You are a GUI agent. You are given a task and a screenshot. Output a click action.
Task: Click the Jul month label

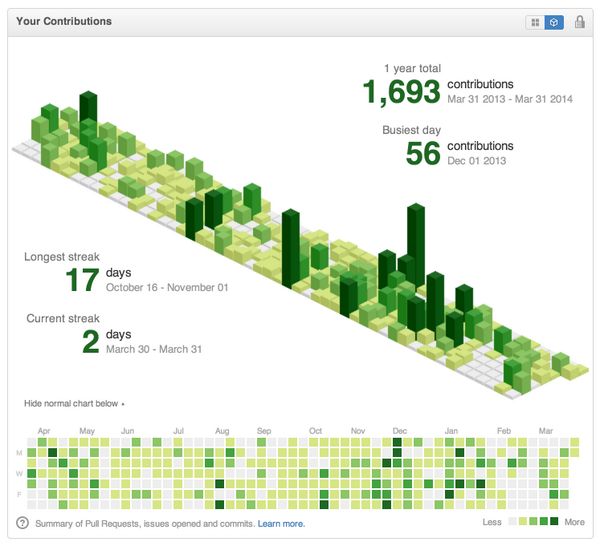click(178, 431)
